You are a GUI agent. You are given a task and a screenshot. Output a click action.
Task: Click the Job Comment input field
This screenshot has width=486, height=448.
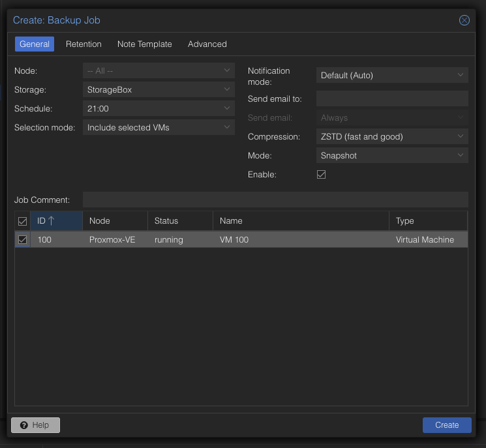[275, 200]
